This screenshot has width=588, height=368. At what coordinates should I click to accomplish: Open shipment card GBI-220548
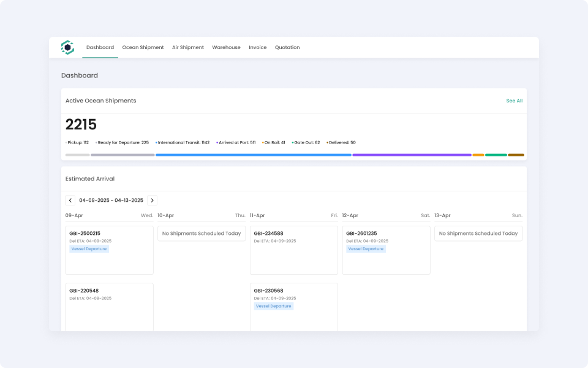click(x=110, y=307)
